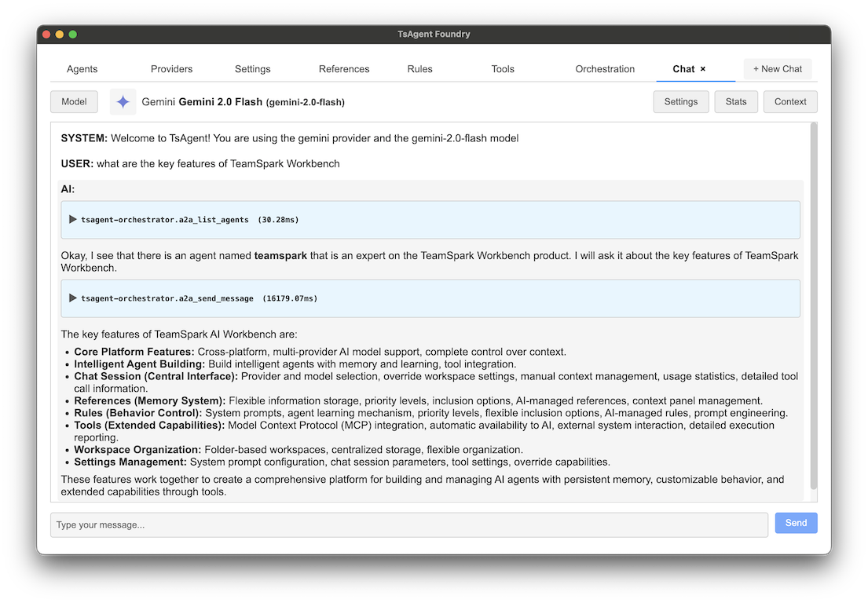Click the bold 'teamspark' agent name
868x603 pixels.
pos(280,256)
